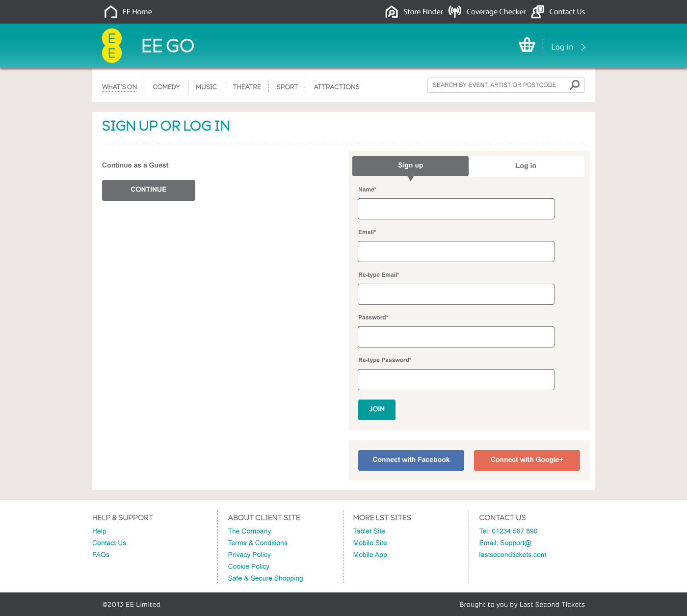Open the Theatre menu item
Viewport: 687px width, 616px height.
click(x=247, y=87)
